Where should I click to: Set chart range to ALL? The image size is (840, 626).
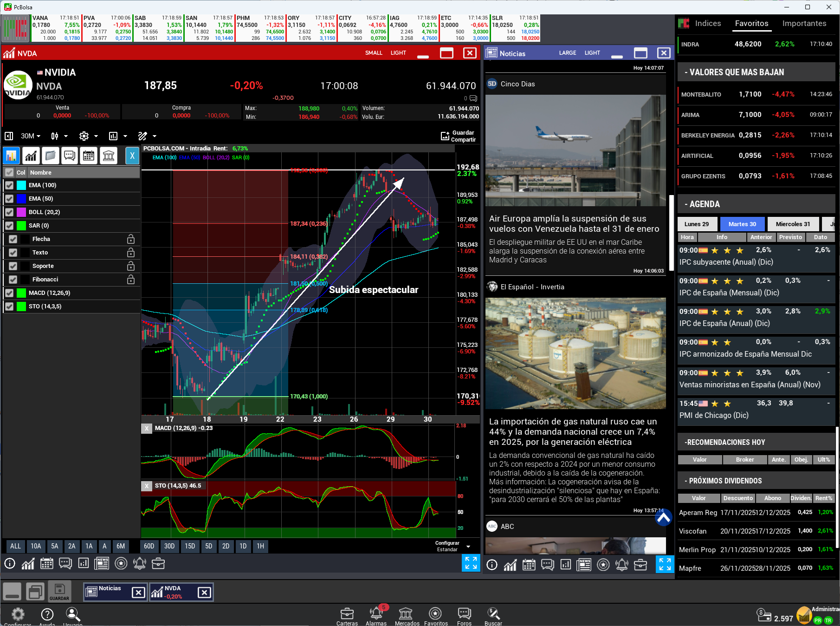point(15,546)
